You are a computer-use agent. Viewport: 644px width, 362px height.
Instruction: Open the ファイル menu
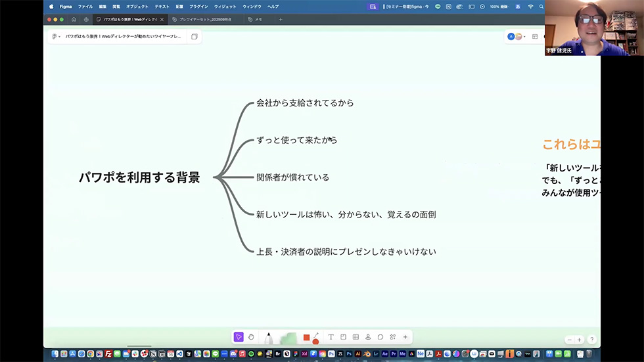pyautogui.click(x=85, y=7)
